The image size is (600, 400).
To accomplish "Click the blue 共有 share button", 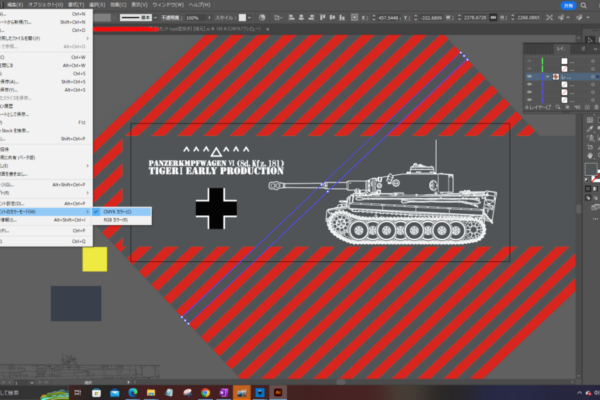I will (568, 5).
